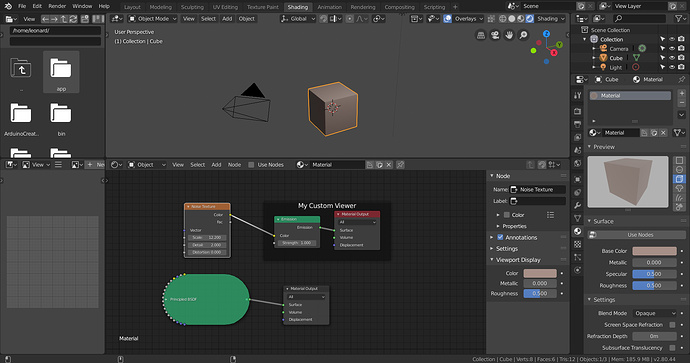The height and width of the screenshot is (363, 690).
Task: Click the perspective/orthographic grid view icon in viewport
Action: coord(481,35)
